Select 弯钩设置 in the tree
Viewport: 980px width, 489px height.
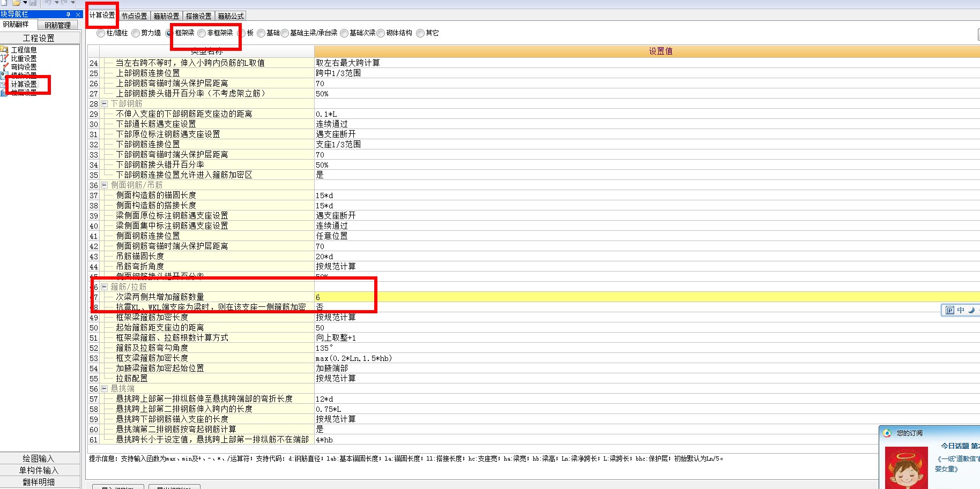coord(24,67)
